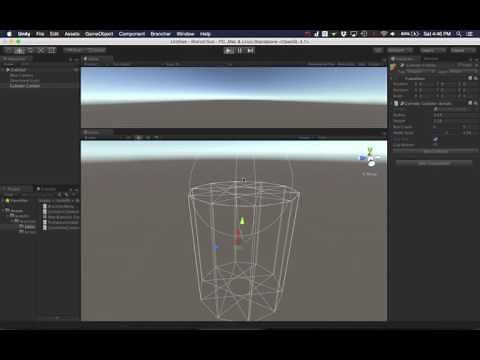This screenshot has width=480, height=360.
Task: Select the Rect transform tool
Action: (52, 51)
